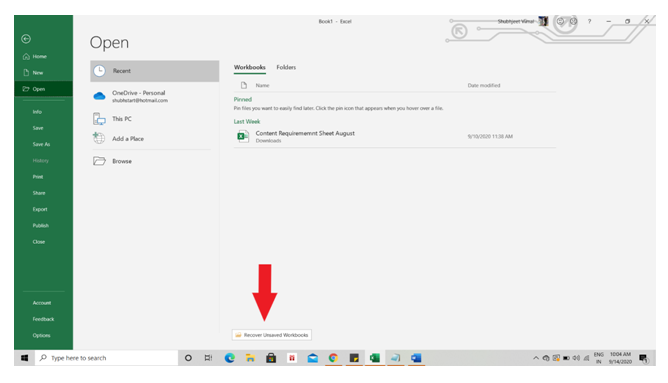The height and width of the screenshot is (383, 668).
Task: Open Microsoft Edge from the taskbar
Action: tap(230, 358)
